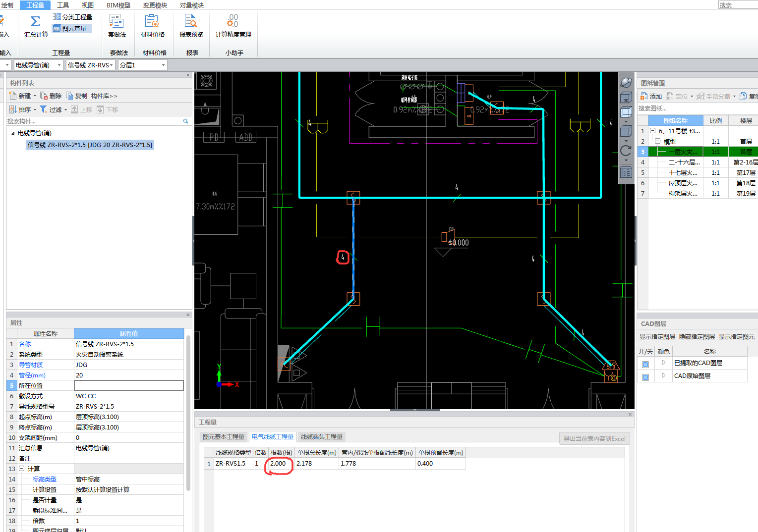Viewport: 758px width, 532px height.
Task: Sort component list with 排序
Action: pos(23,109)
